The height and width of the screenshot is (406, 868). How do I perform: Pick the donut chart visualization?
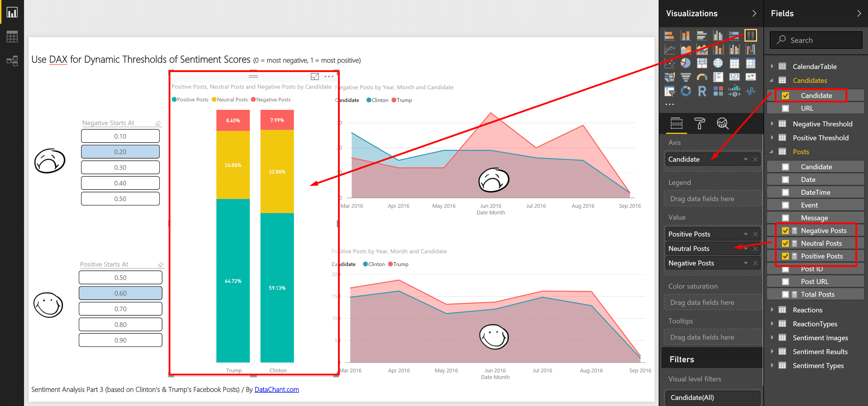pyautogui.click(x=685, y=91)
